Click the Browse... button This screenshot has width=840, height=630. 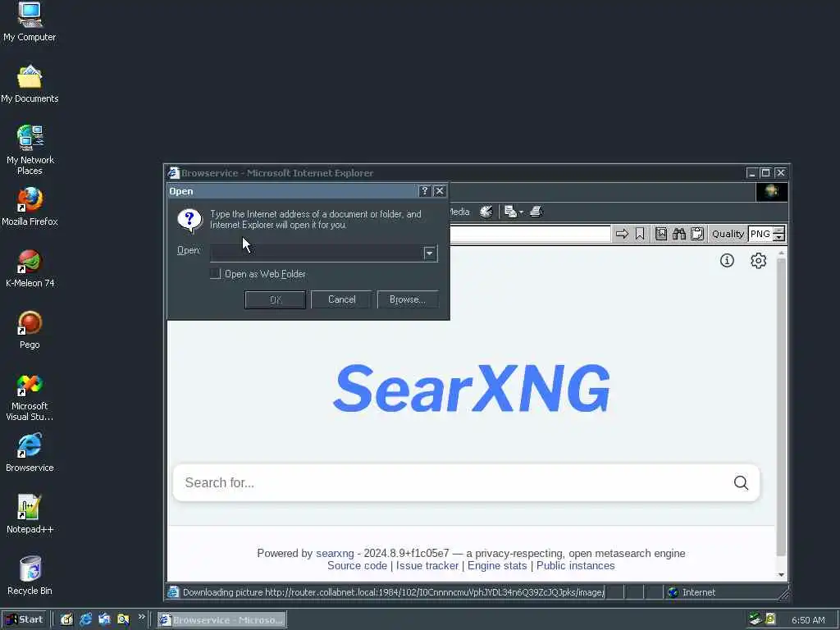(x=408, y=299)
